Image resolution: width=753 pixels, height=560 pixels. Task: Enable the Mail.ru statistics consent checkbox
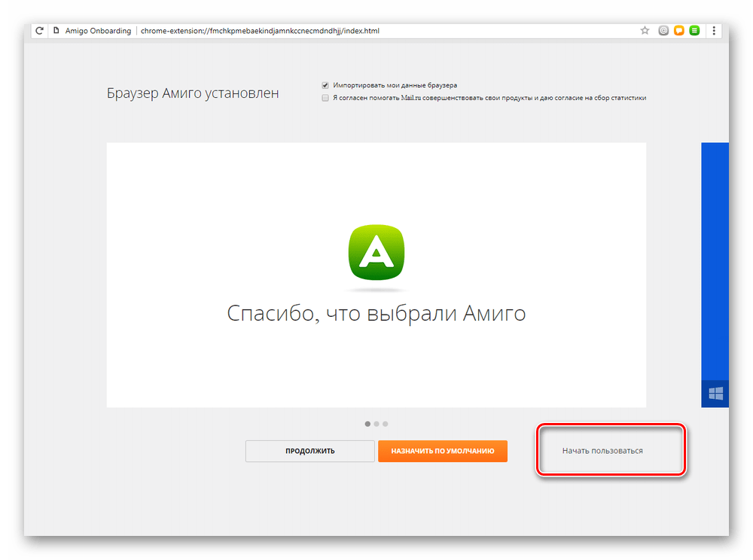tap(325, 98)
